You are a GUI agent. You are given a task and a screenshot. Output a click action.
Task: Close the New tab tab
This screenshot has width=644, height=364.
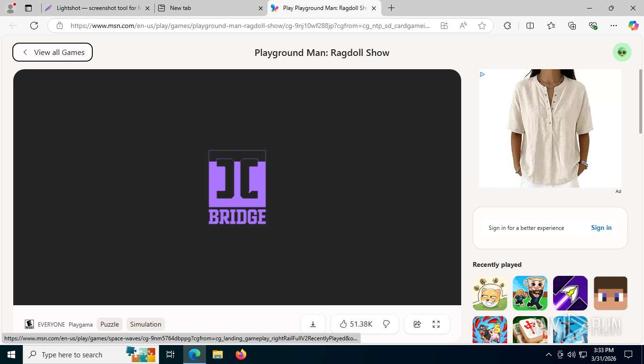click(260, 8)
